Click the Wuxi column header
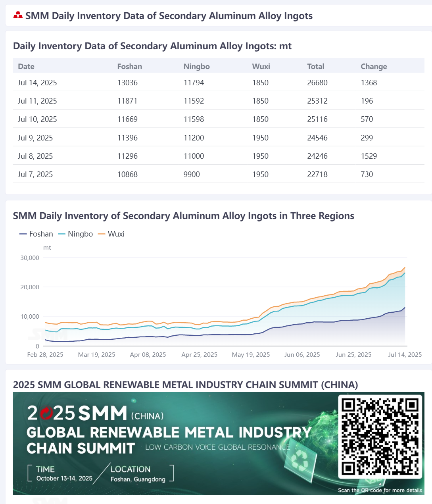 coord(261,66)
